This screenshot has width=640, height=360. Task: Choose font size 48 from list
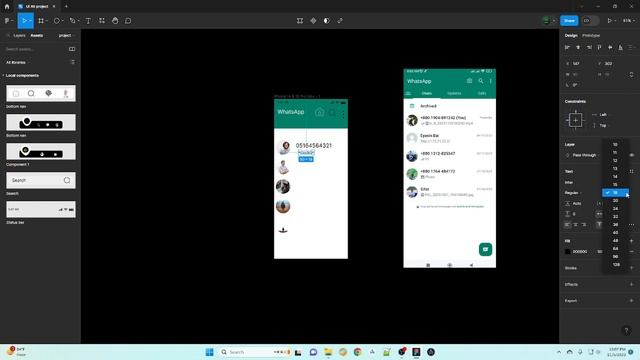(616, 240)
